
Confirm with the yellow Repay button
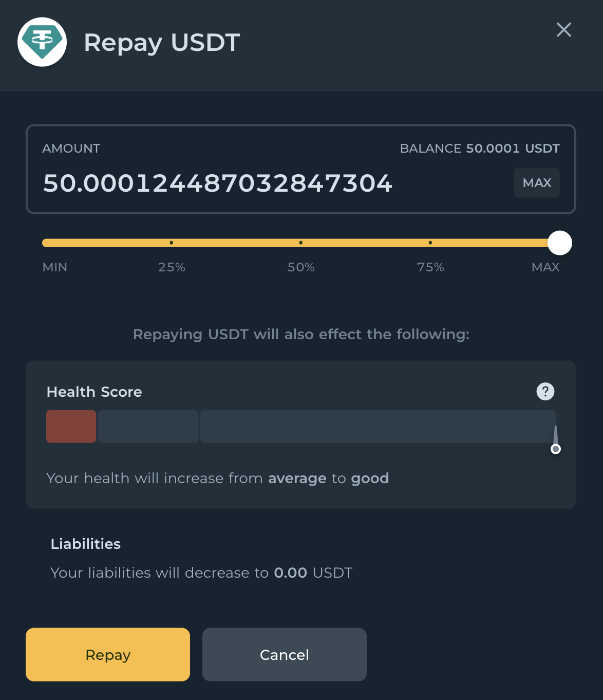tap(108, 654)
